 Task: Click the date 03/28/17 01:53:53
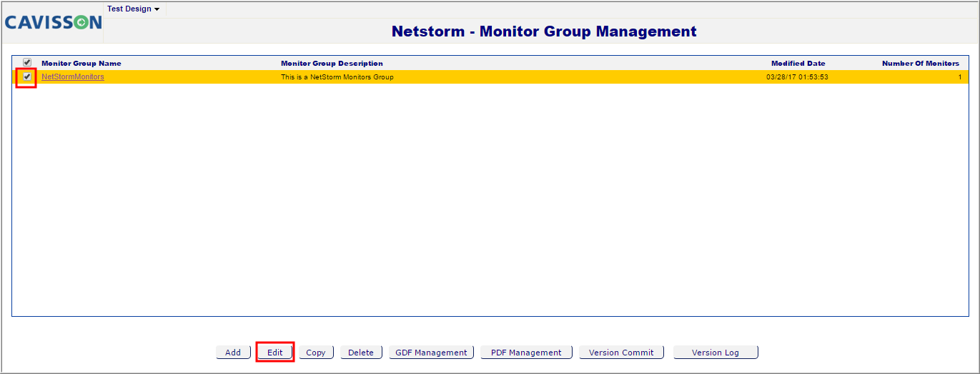click(x=797, y=77)
